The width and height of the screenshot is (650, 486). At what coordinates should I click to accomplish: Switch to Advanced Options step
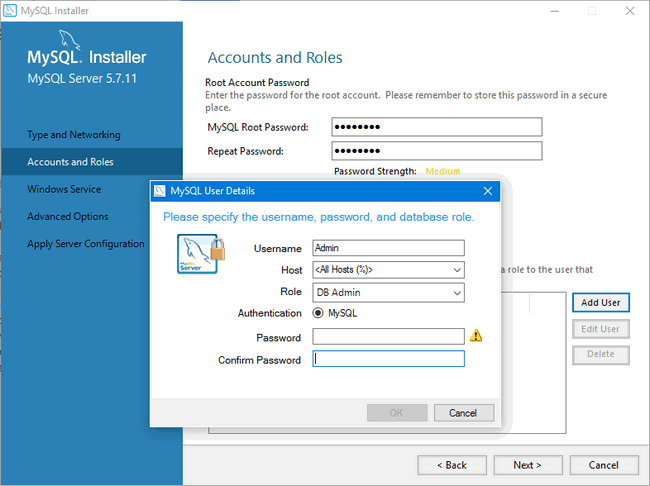(x=68, y=216)
